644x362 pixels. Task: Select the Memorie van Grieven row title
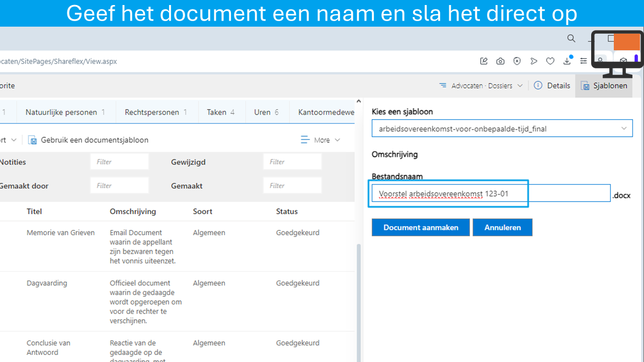point(60,233)
